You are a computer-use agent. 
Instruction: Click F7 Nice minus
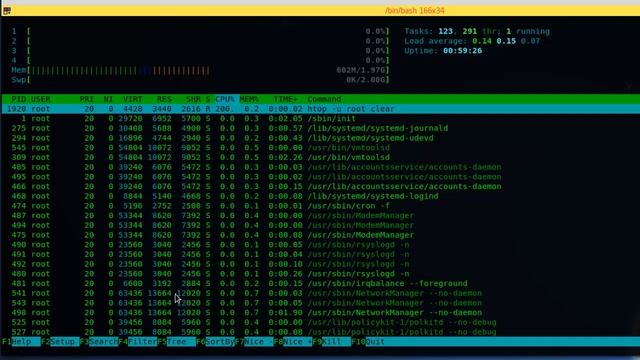pos(254,342)
